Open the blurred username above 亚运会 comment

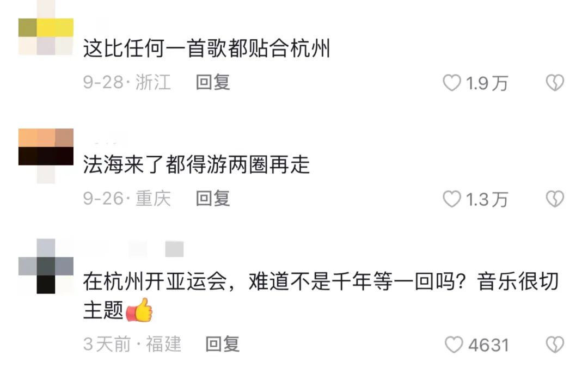(x=133, y=249)
